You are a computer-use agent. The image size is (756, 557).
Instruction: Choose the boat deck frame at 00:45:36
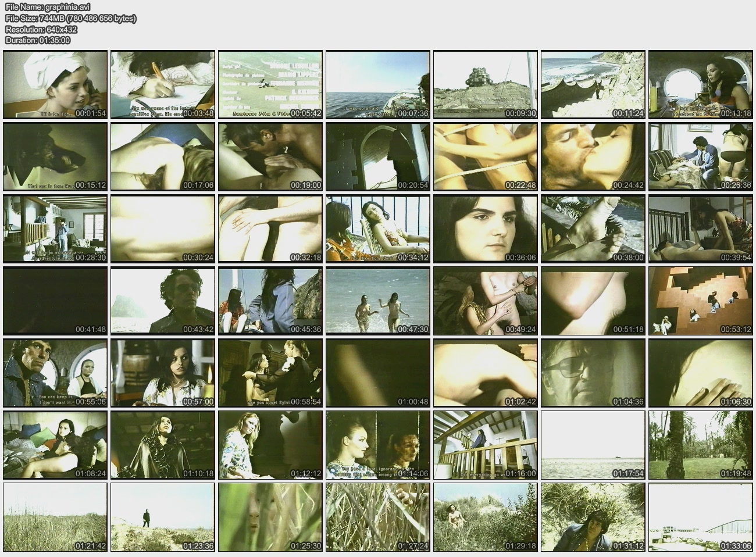click(x=270, y=301)
